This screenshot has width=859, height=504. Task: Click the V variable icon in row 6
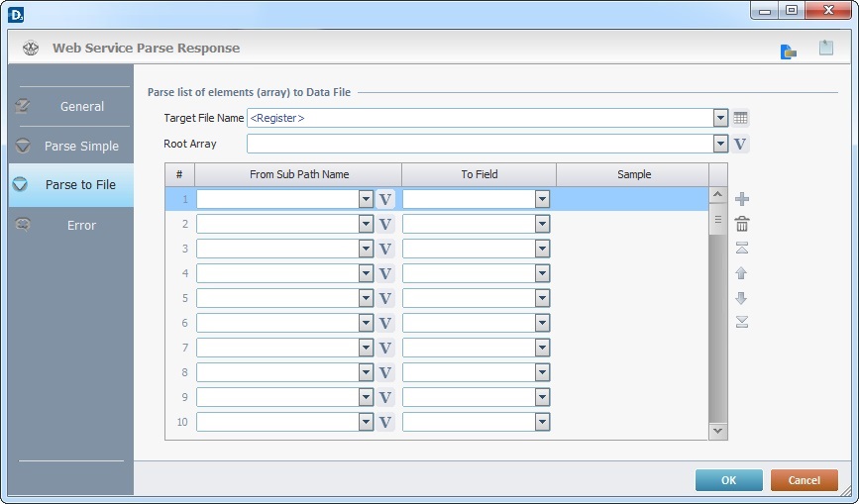pos(385,323)
